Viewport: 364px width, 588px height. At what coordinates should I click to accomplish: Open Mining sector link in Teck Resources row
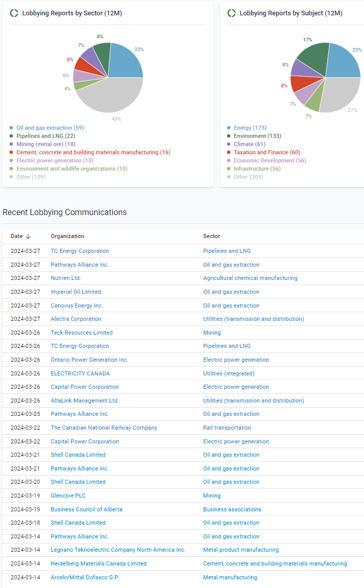tap(212, 333)
